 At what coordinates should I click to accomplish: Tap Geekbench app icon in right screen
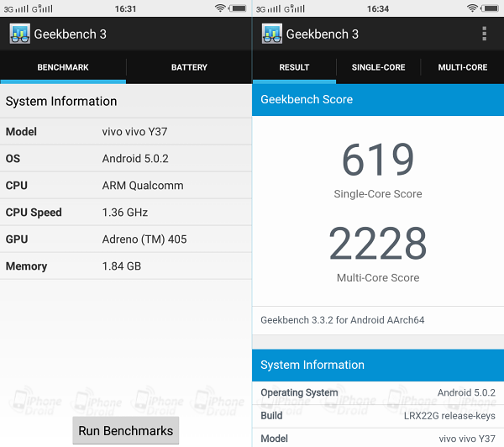coord(272,34)
